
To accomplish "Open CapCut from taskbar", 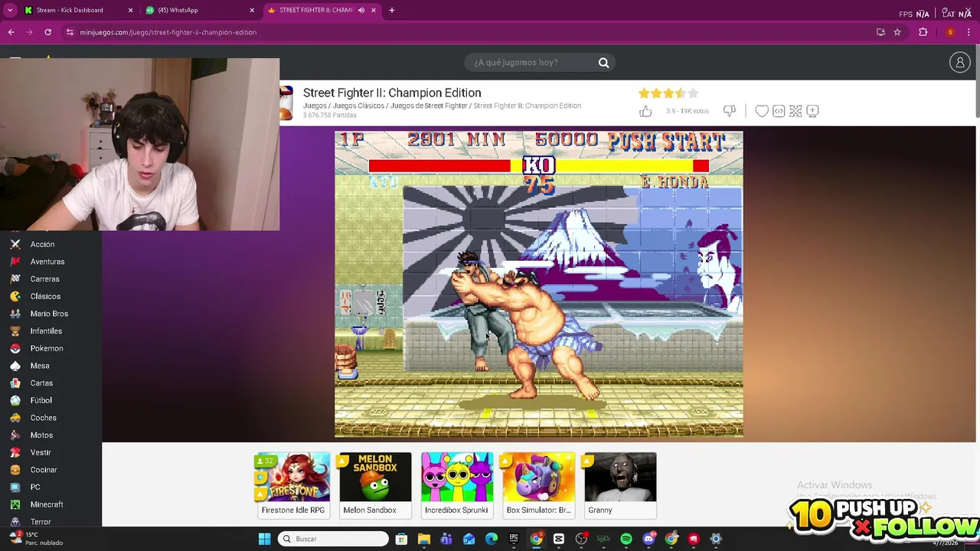I will pos(559,539).
